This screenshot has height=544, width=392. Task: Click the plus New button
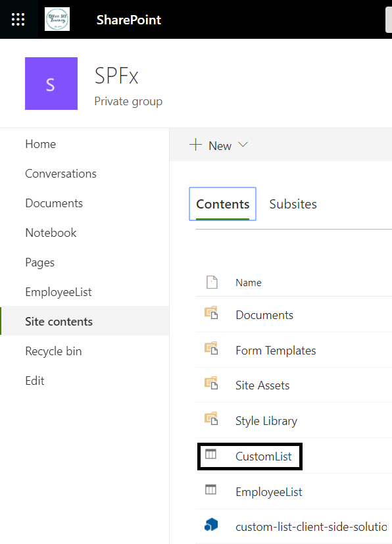pyautogui.click(x=210, y=145)
